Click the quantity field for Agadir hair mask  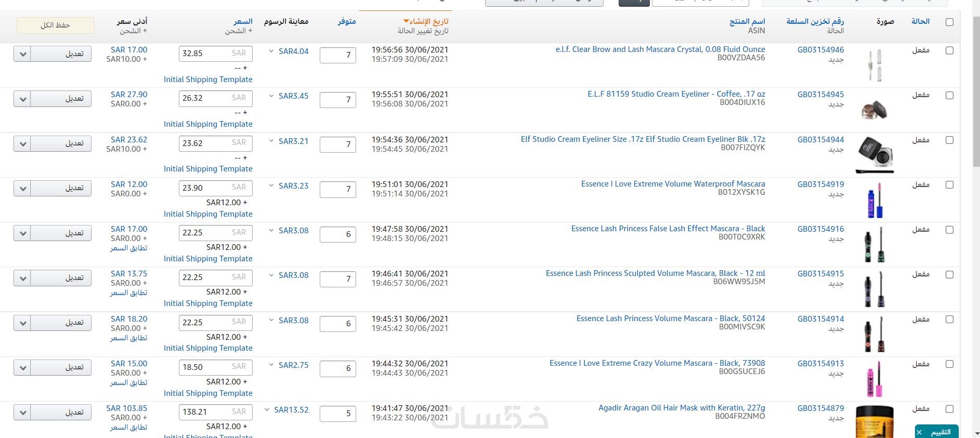coord(338,414)
